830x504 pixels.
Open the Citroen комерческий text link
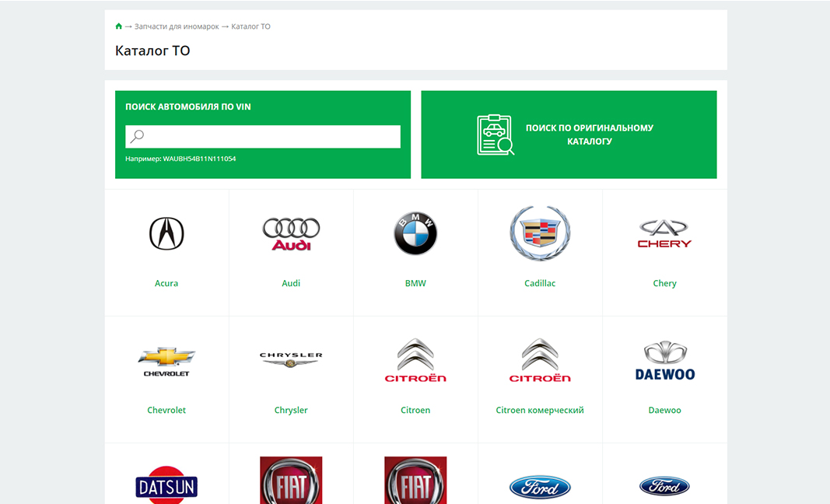[x=540, y=411]
